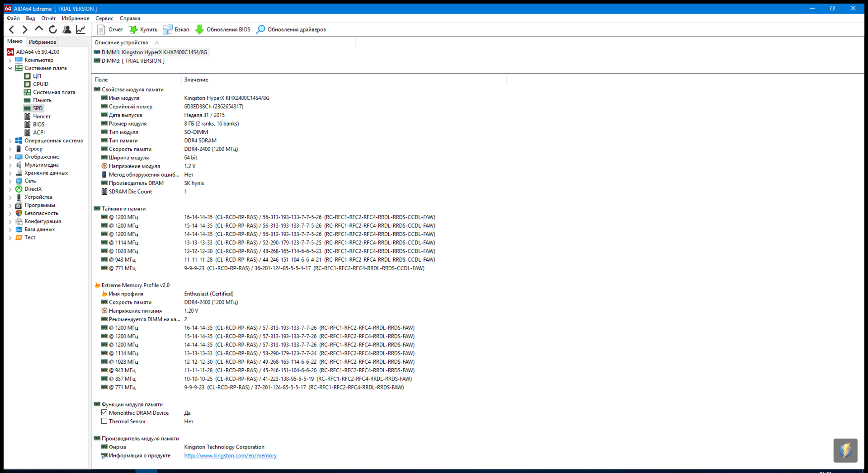Toggle the Monolithic DRAM Device checkbox
This screenshot has width=868, height=473.
tap(104, 413)
